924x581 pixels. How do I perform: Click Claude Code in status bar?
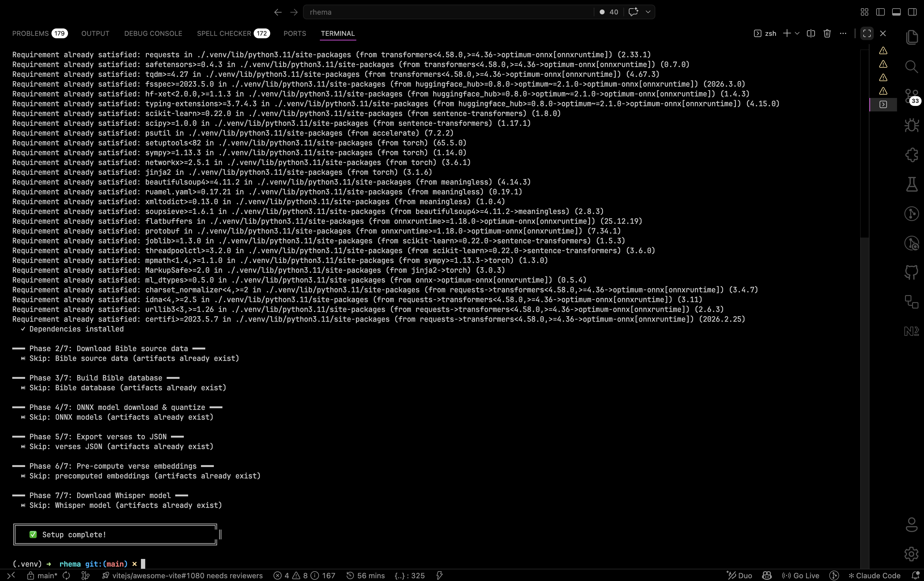874,575
